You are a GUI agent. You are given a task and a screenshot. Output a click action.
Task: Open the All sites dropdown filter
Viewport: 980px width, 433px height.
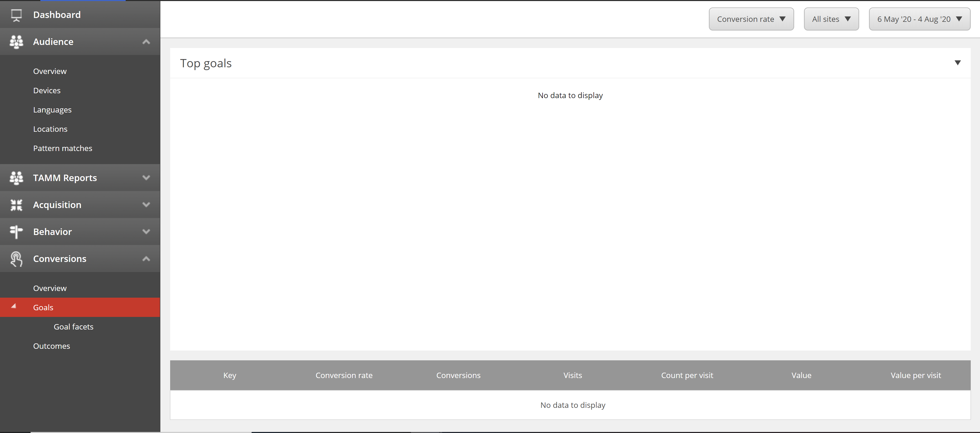click(831, 19)
